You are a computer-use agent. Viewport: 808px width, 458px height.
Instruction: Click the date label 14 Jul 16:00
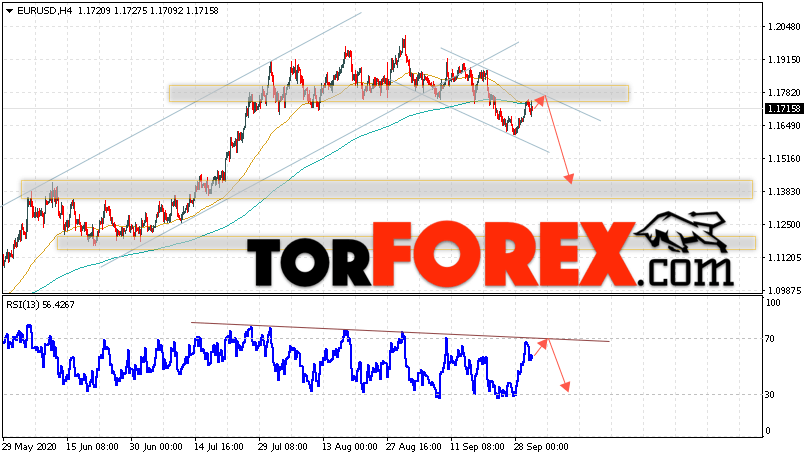coord(221,447)
